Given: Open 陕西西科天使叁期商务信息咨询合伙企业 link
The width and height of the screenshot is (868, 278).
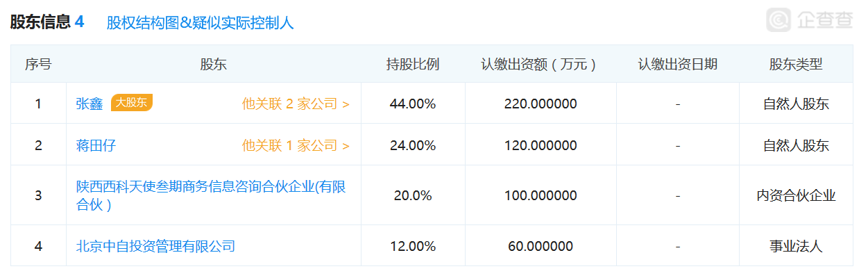Looking at the screenshot, I should pyautogui.click(x=211, y=196).
